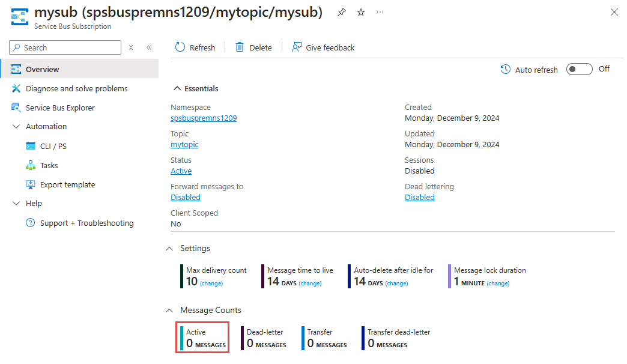Screen dimensions: 627x364
Task: Open Service Bus Explorer menu item
Action: (x=60, y=108)
